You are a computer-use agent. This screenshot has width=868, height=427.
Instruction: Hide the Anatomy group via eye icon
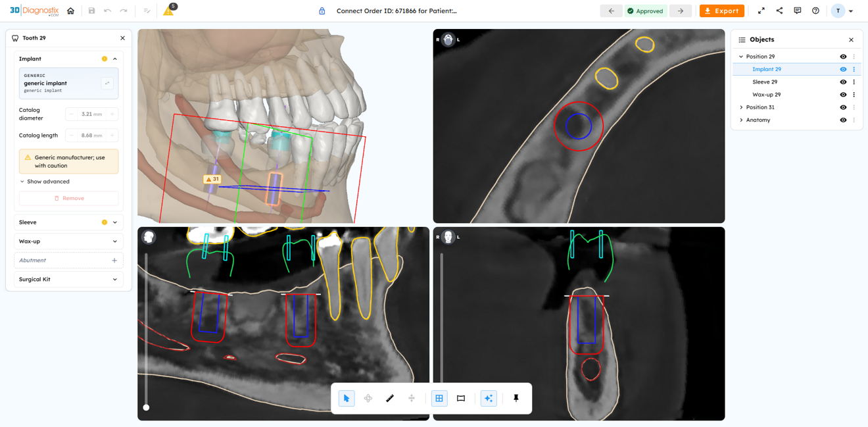(x=843, y=120)
